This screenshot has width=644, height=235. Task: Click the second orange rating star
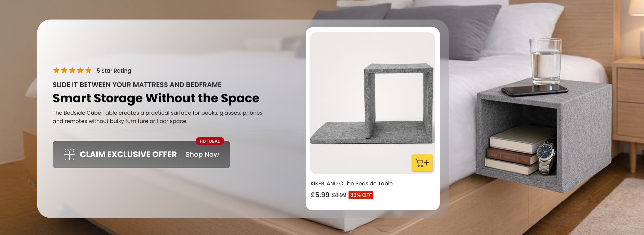point(64,70)
